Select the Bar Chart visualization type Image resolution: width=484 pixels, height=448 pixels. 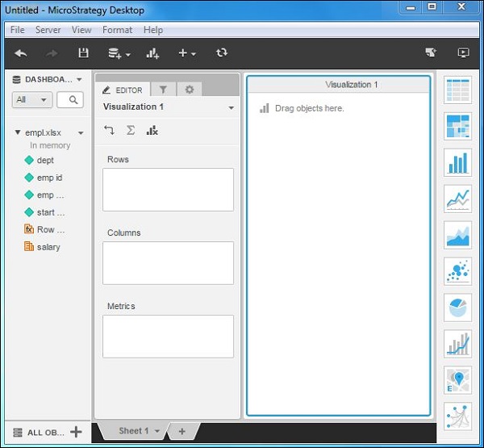457,162
